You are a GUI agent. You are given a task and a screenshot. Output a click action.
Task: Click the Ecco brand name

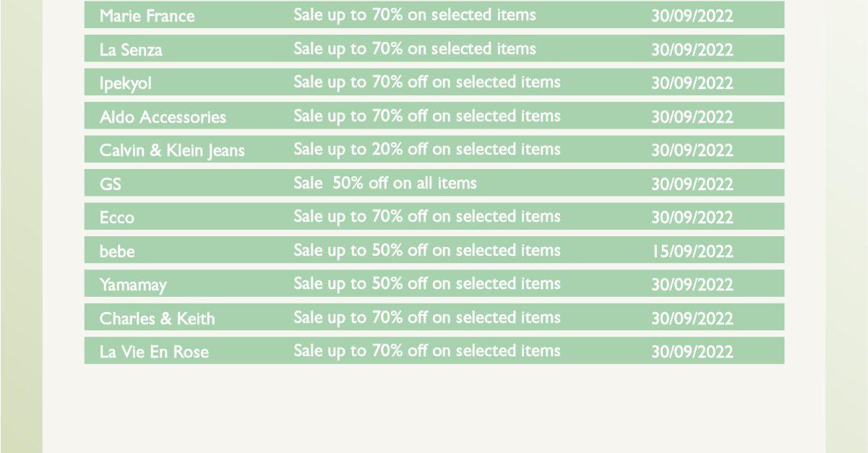coord(117,217)
